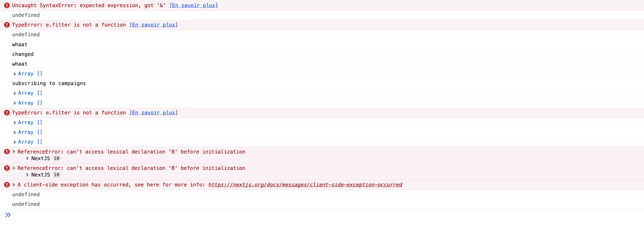Open En savoir plus for first TypeError
The width and height of the screenshot is (644, 235).
coord(154,25)
